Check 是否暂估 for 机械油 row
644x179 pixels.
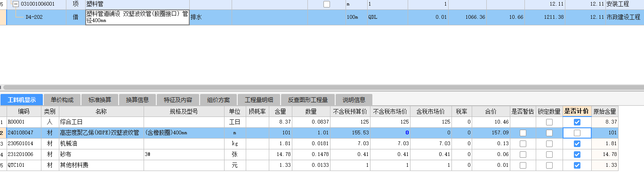tap(523, 144)
